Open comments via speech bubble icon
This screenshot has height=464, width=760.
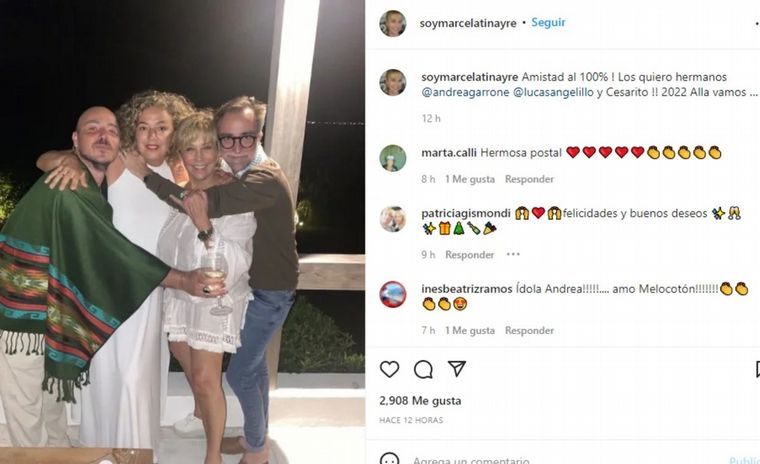tap(423, 369)
